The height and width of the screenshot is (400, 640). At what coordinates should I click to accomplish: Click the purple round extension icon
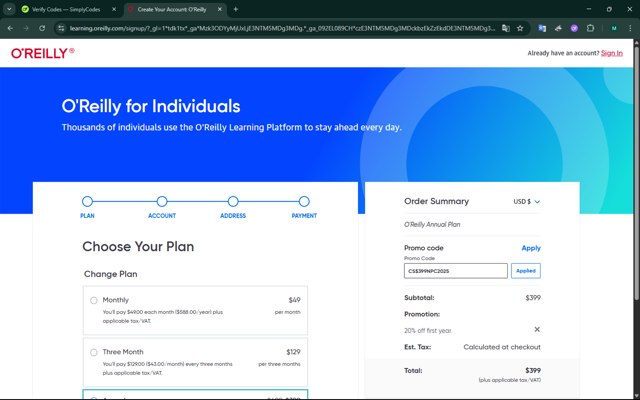(x=574, y=28)
